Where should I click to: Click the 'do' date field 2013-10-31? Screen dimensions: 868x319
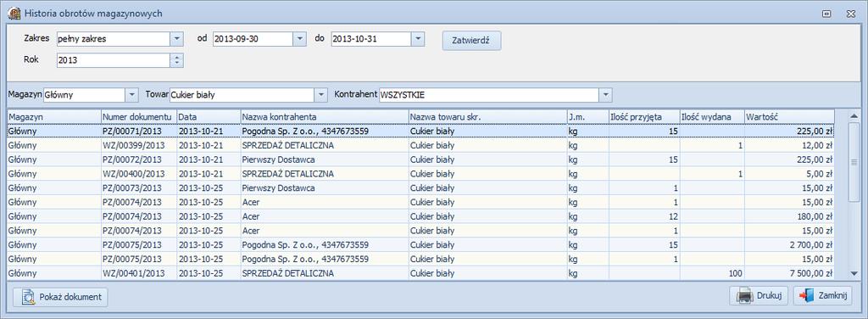pos(371,39)
